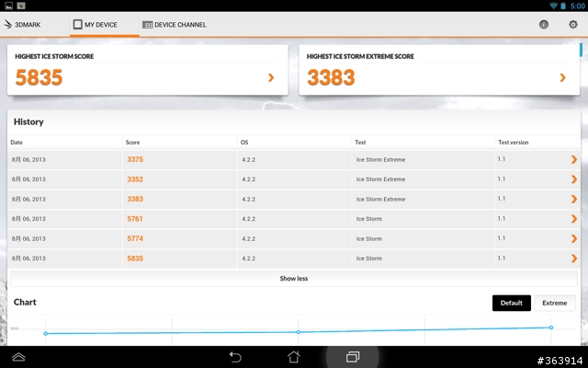
Task: Tap the 5:00 clock
Action: pyautogui.click(x=578, y=6)
